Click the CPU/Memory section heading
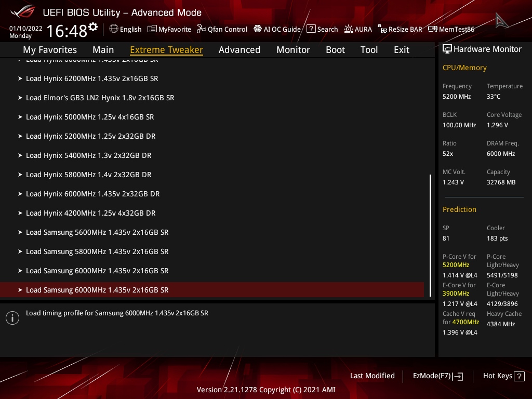The image size is (532, 399). 464,68
